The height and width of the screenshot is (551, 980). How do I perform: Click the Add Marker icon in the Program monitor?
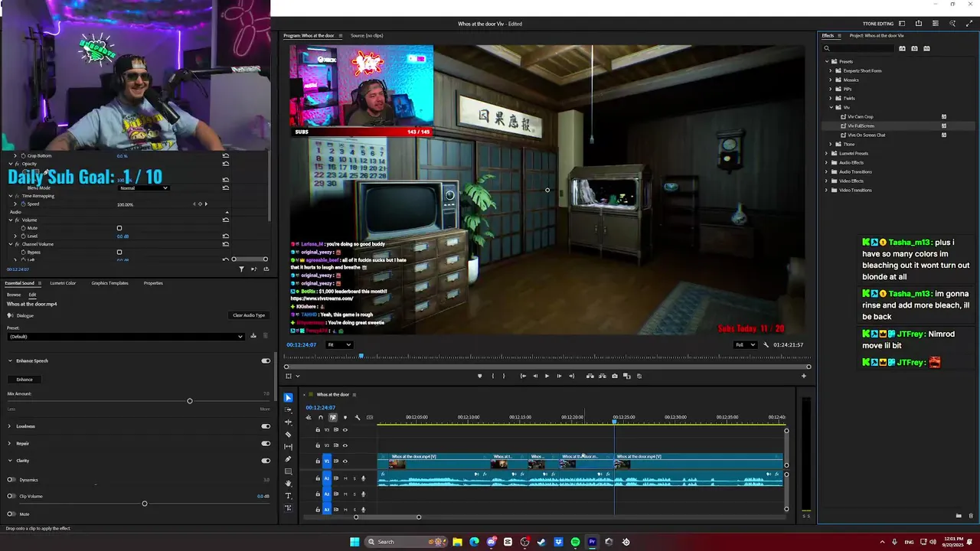(480, 376)
